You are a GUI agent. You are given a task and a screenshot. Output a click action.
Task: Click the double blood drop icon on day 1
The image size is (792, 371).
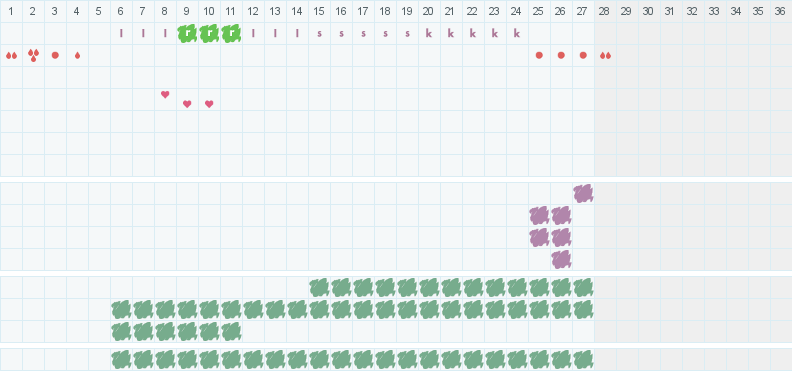pyautogui.click(x=11, y=56)
